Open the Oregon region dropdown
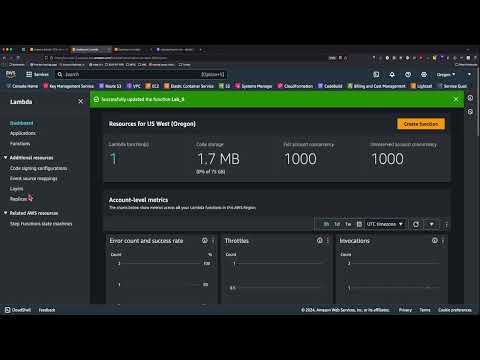 (x=446, y=75)
